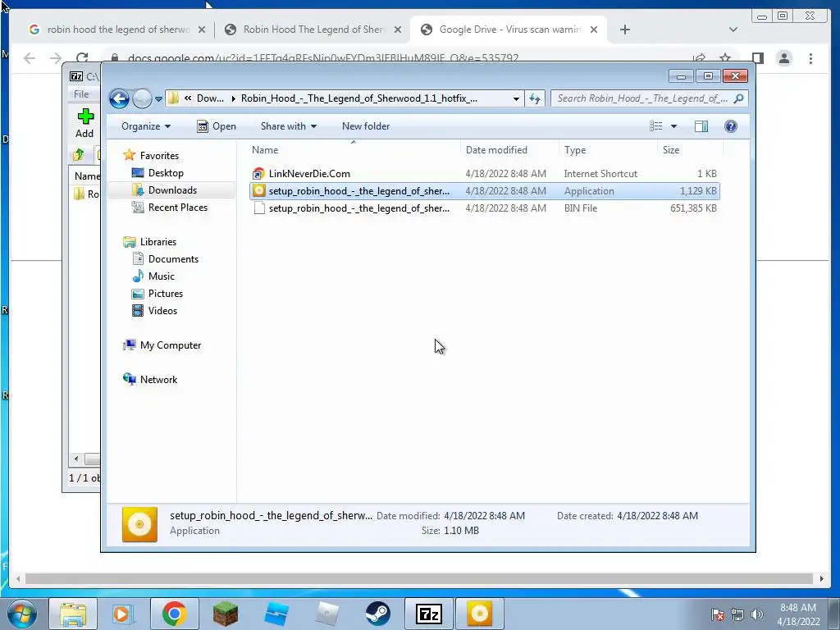
Task: Open the Share with dropdown
Action: coord(288,126)
